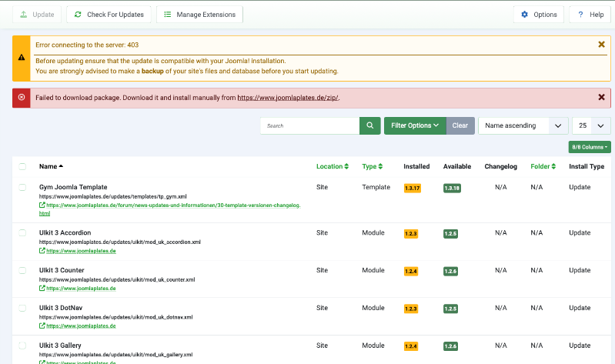Select the UIkit 3 Counter name
The image size is (615, 364).
point(62,270)
